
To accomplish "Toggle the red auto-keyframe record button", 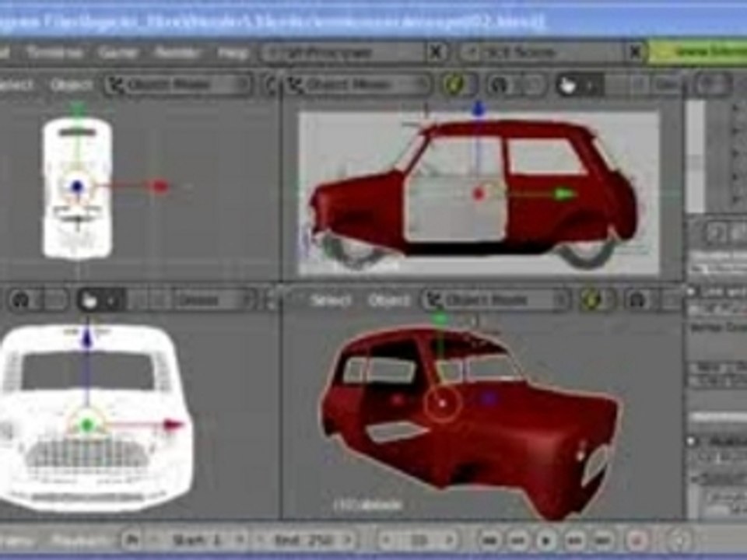I will (x=637, y=541).
